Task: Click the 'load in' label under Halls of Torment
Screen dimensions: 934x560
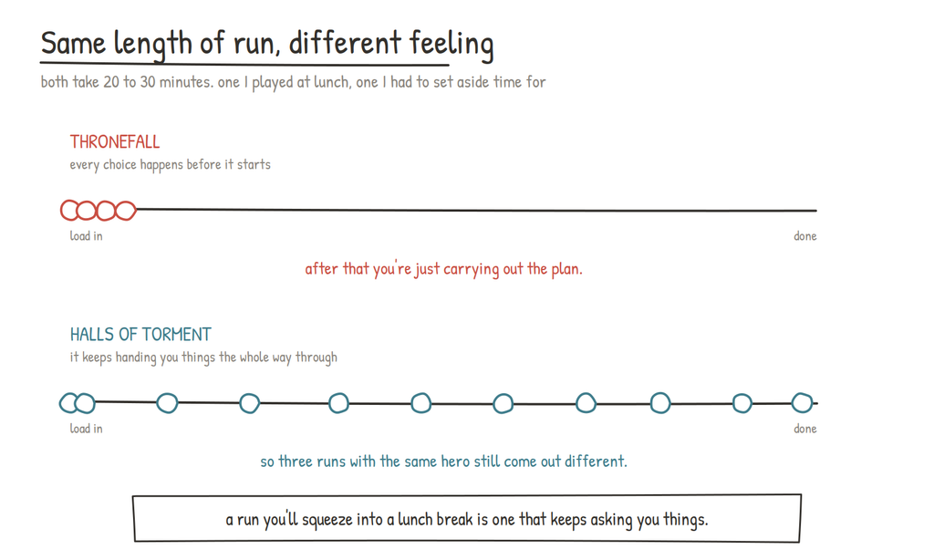Action: (87, 429)
